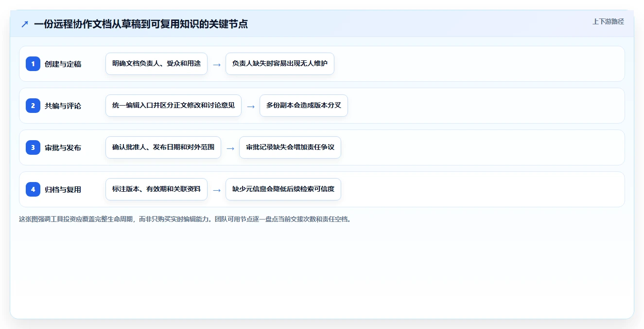Image resolution: width=644 pixels, height=329 pixels.
Task: Select the 确认批准人、发布日期和对外范围 box
Action: (x=163, y=147)
